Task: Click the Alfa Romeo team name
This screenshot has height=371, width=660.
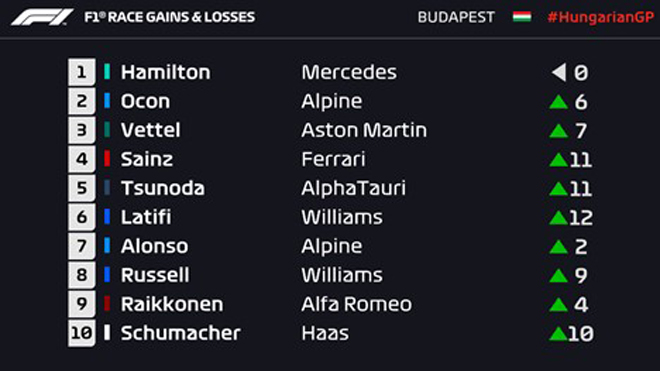Action: 357,304
